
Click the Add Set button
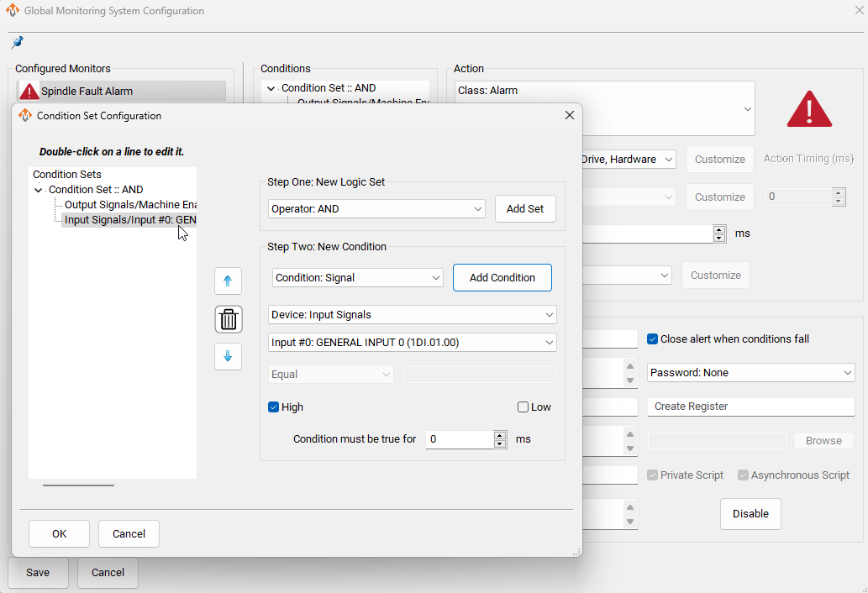pyautogui.click(x=525, y=209)
